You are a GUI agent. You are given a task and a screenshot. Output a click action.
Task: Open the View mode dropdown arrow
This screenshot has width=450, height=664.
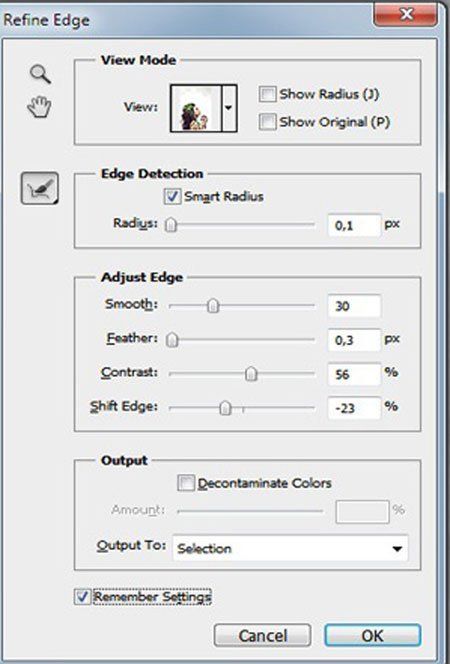[x=229, y=108]
